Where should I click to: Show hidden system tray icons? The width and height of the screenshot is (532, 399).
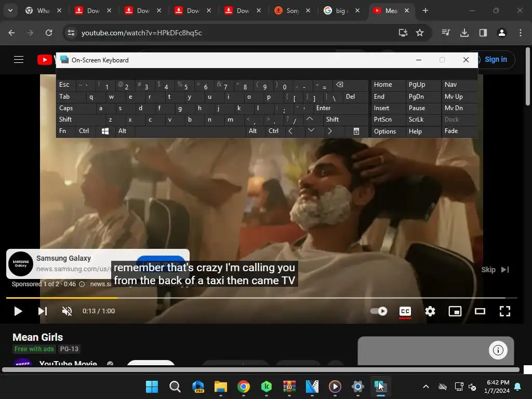coord(426,387)
